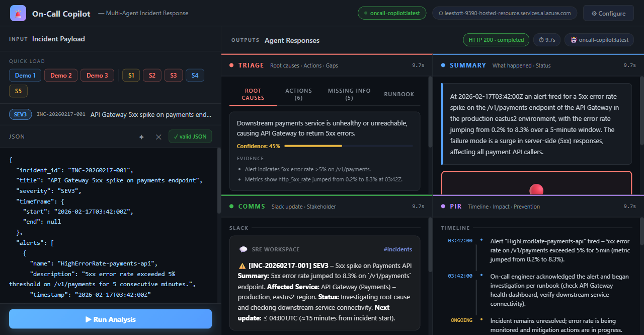Open the RUNBOOK tab in TRIAGE panel
This screenshot has height=335, width=644.
[x=398, y=94]
